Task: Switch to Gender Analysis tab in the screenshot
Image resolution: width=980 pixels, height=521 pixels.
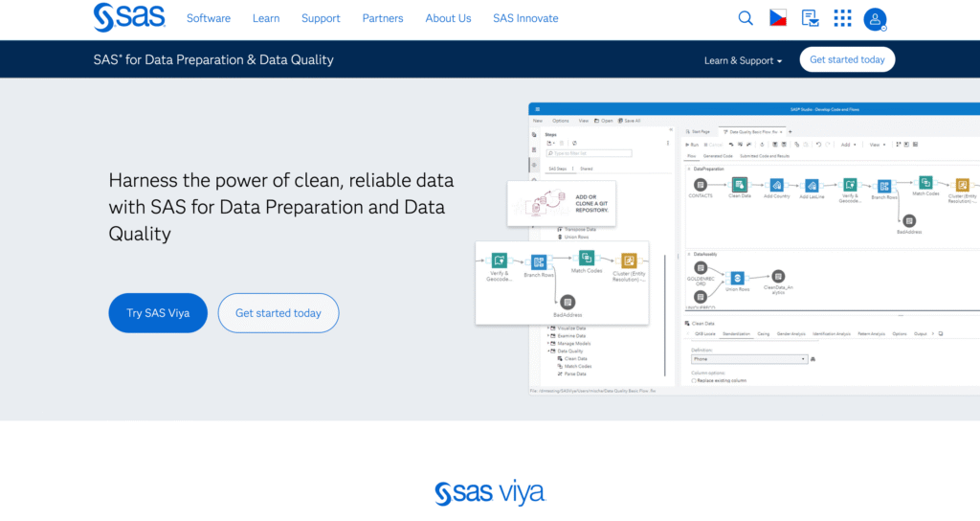Action: coord(791,334)
